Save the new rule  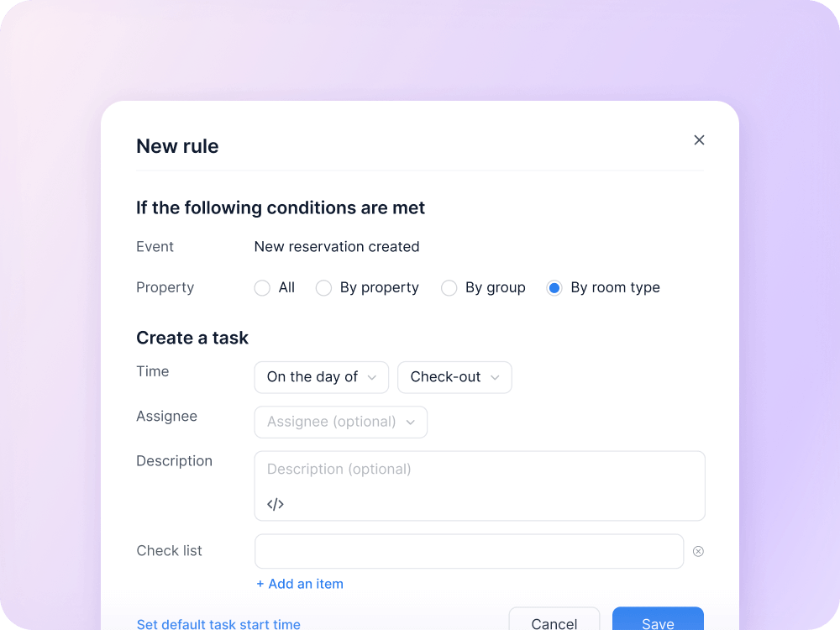(658, 623)
